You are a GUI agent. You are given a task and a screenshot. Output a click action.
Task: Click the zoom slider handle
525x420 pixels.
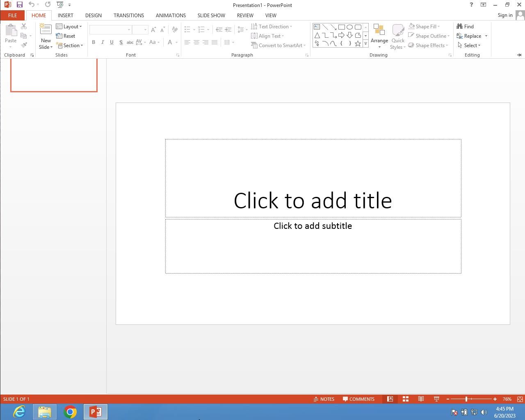point(466,399)
